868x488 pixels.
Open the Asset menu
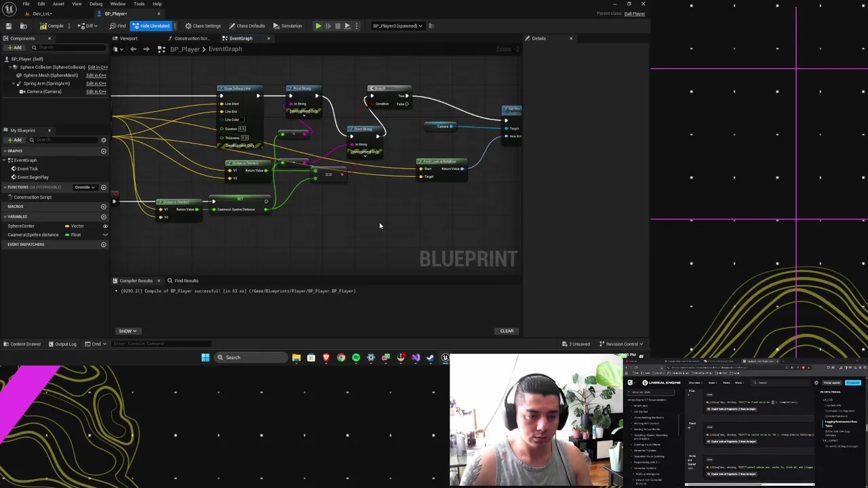pos(58,4)
